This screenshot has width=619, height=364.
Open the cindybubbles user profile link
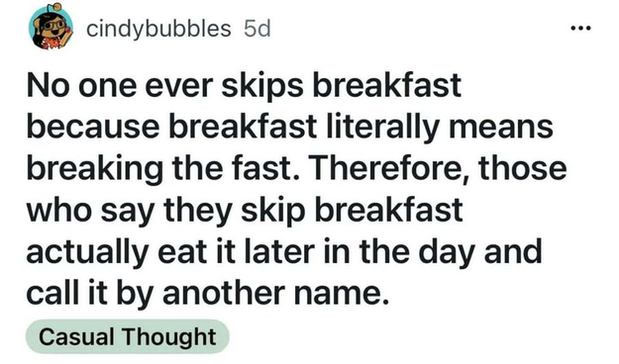click(158, 29)
